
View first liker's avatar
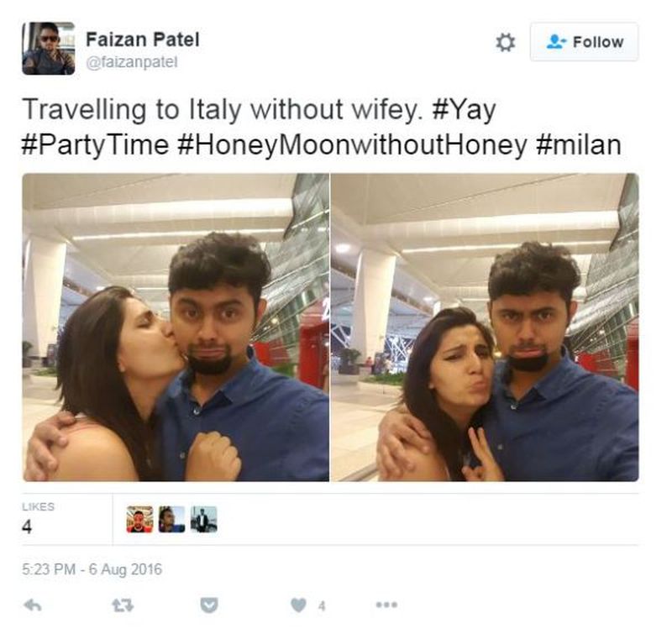[x=139, y=519]
